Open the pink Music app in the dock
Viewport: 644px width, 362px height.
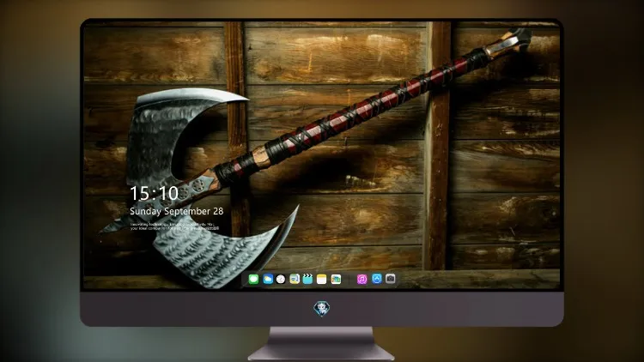pyautogui.click(x=361, y=280)
